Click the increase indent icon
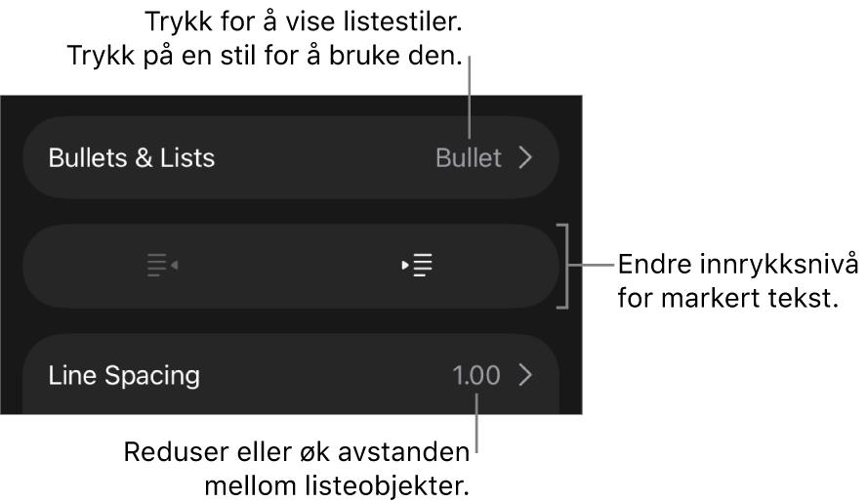 (x=418, y=265)
